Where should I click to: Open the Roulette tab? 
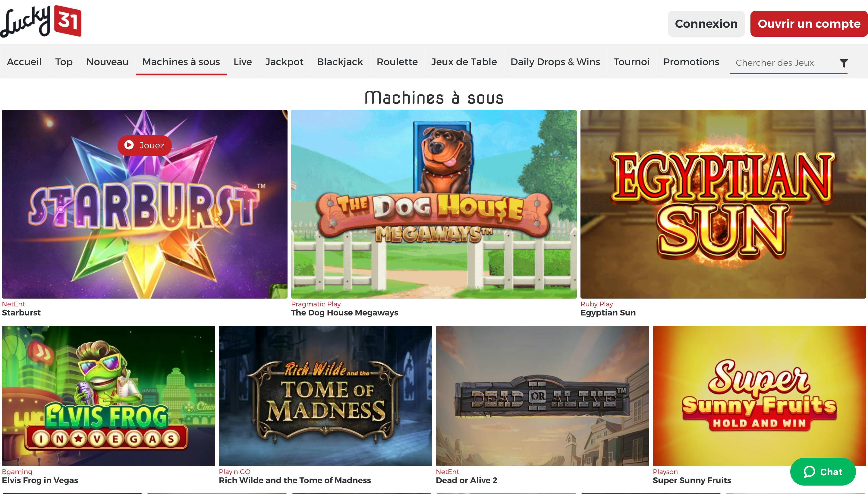pyautogui.click(x=397, y=62)
